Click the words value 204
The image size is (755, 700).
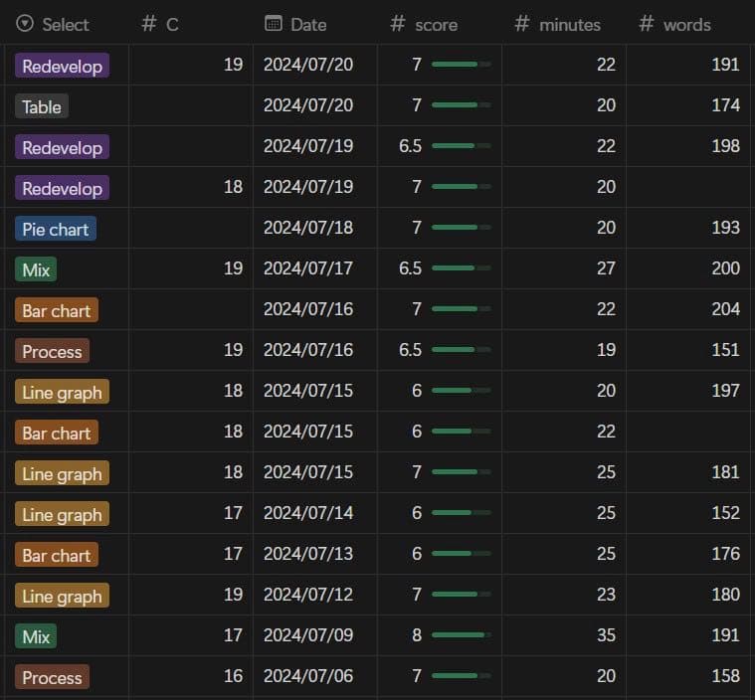725,309
